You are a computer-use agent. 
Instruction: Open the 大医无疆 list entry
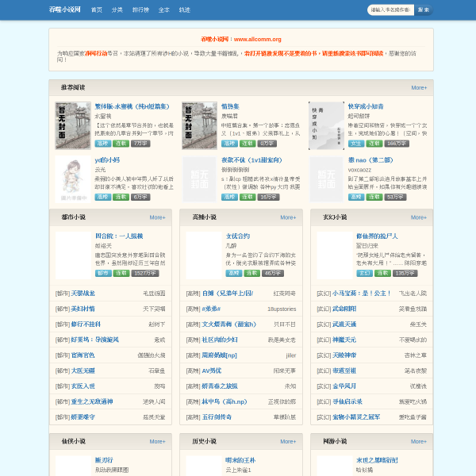pyautogui.click(x=83, y=370)
